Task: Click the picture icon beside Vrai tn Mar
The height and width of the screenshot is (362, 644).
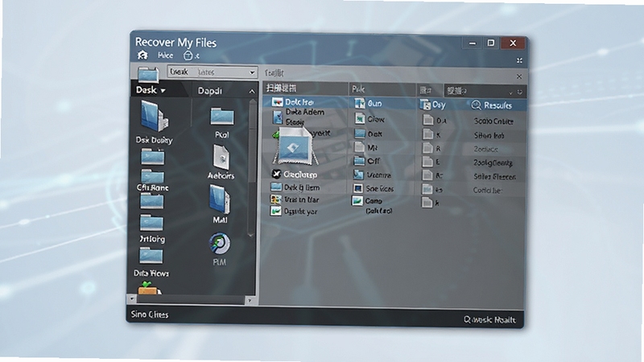Action: tap(275, 200)
